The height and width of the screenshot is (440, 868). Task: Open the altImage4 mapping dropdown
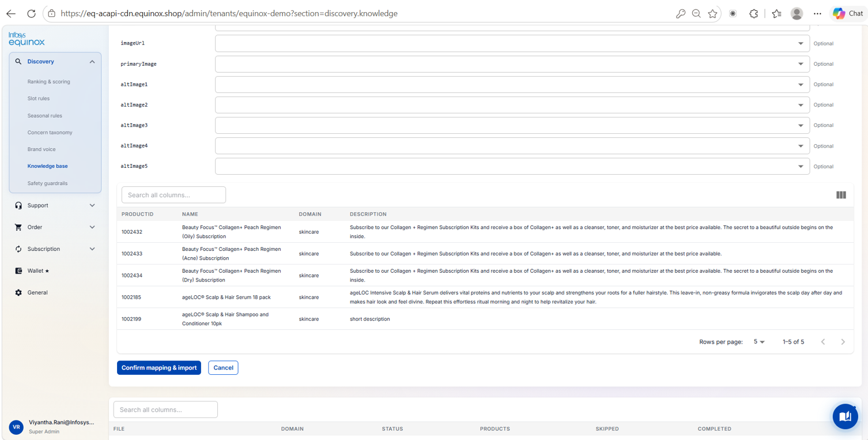512,146
